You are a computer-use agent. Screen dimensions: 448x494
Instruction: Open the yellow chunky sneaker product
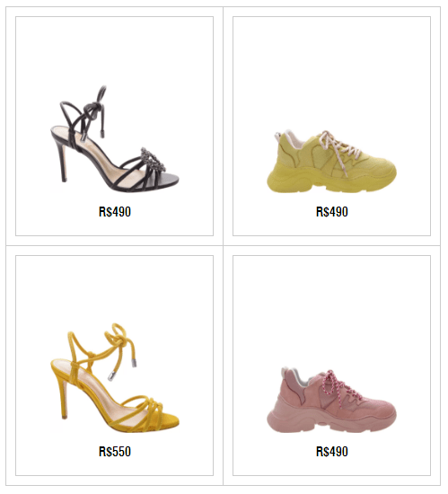coord(332,161)
